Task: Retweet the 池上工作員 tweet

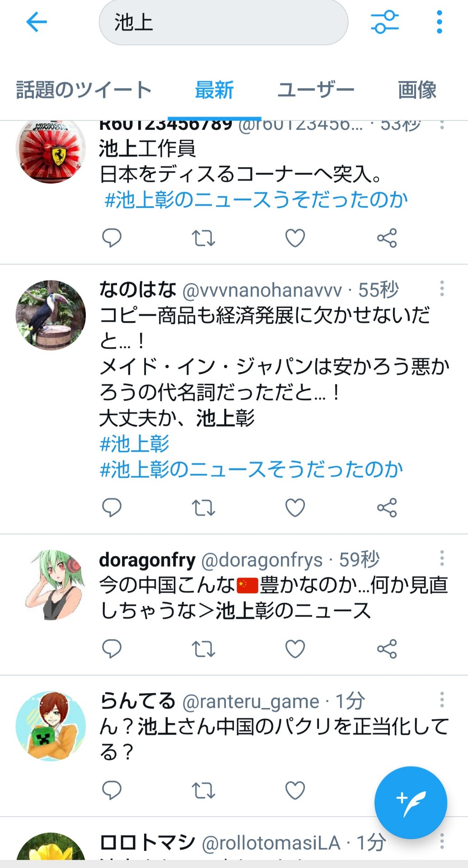Action: (203, 238)
